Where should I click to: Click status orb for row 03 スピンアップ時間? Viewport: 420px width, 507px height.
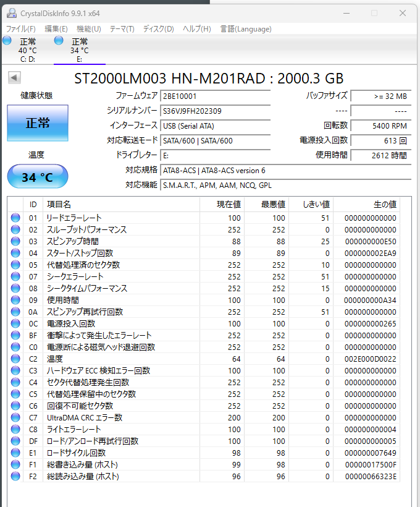coord(15,241)
